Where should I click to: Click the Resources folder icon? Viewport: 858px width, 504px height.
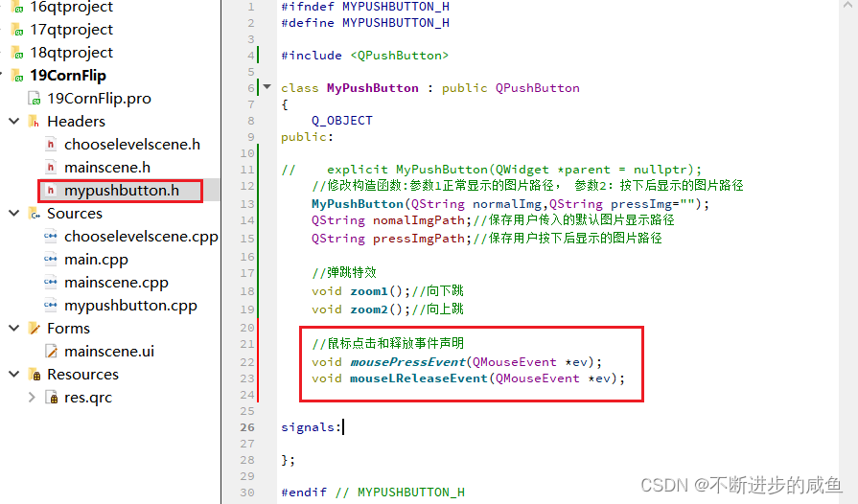(34, 375)
